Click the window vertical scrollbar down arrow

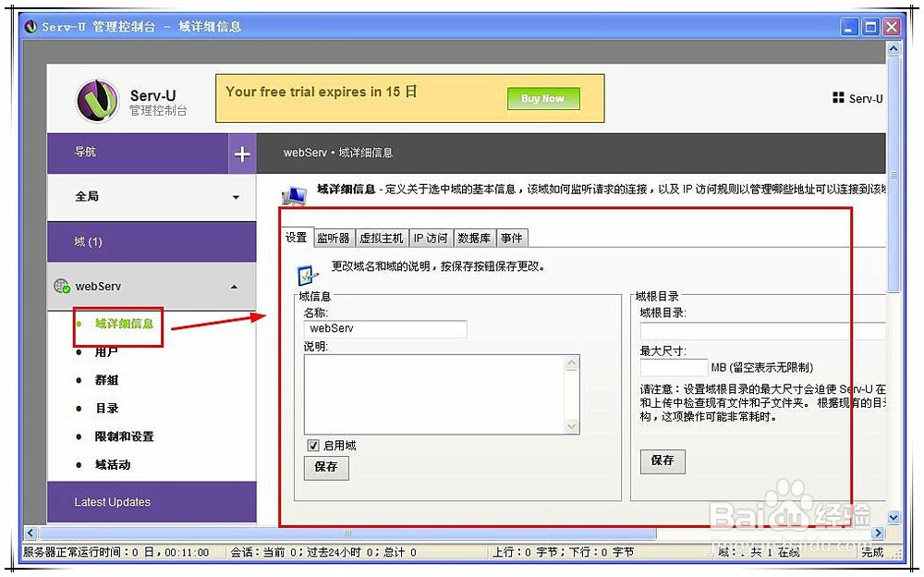(894, 518)
